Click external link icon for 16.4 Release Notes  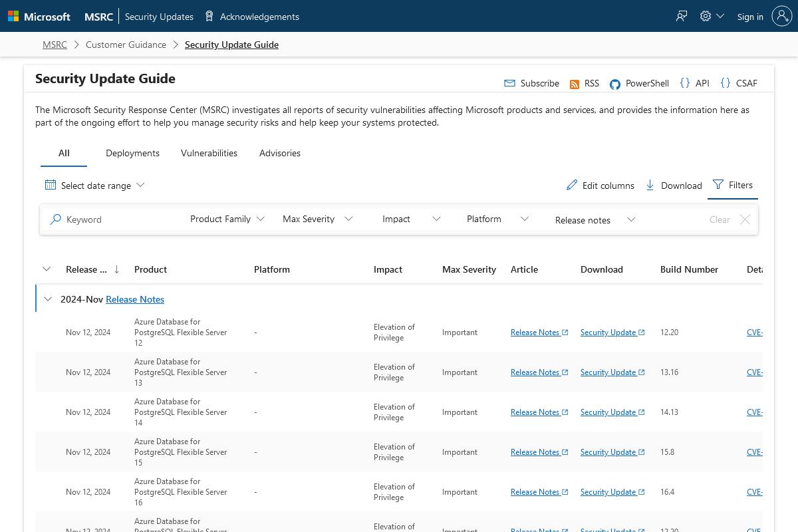tap(565, 492)
